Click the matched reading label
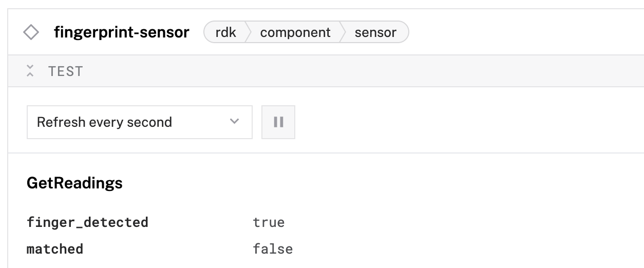644x268 pixels. (x=55, y=249)
